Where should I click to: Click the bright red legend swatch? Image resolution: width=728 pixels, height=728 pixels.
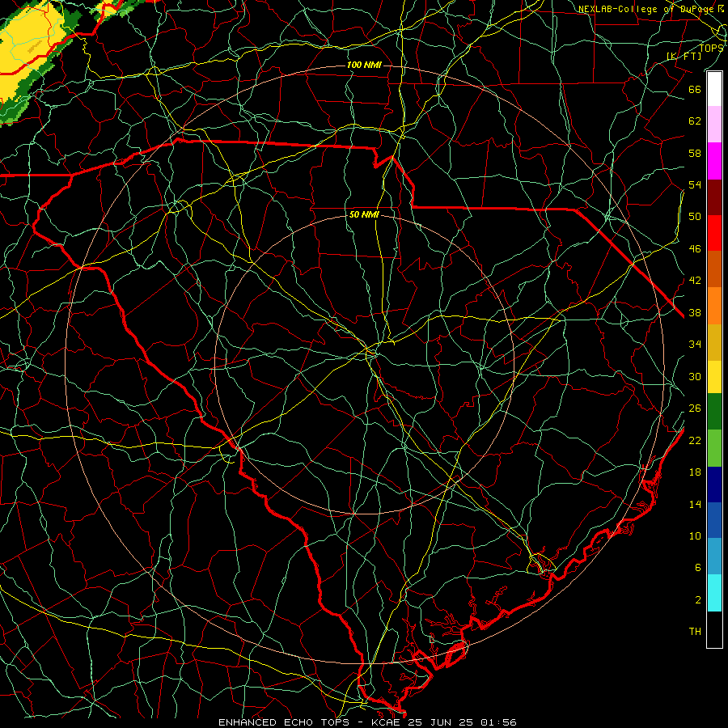click(x=714, y=233)
